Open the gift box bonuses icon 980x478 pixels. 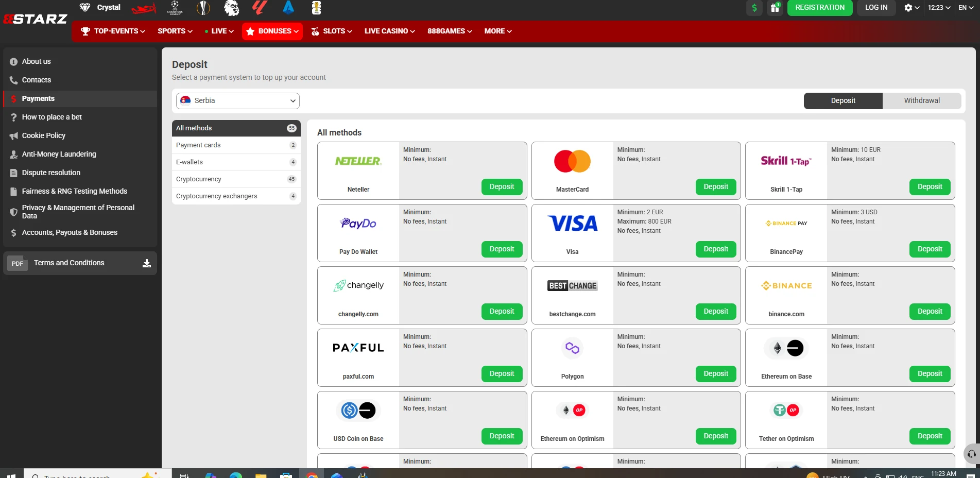click(x=775, y=8)
